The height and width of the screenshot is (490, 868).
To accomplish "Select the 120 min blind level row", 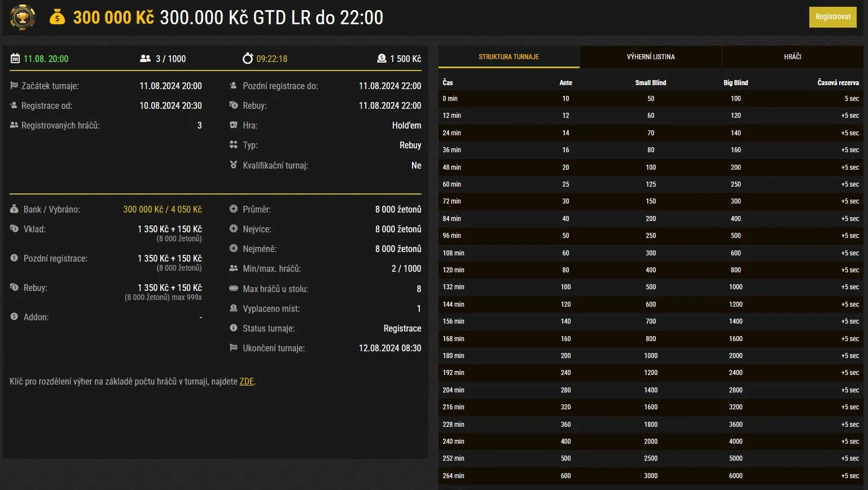I will [x=651, y=270].
